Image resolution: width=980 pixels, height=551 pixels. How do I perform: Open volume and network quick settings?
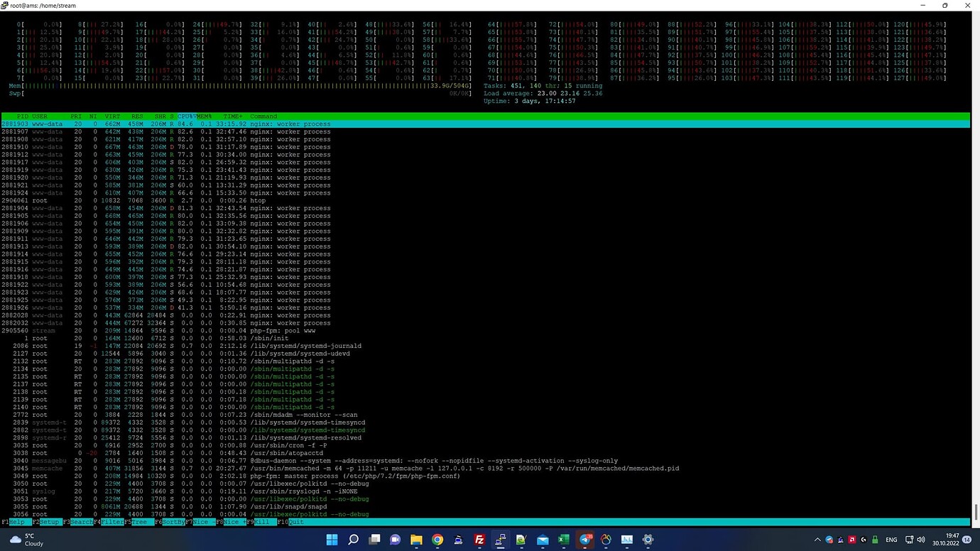(x=916, y=540)
